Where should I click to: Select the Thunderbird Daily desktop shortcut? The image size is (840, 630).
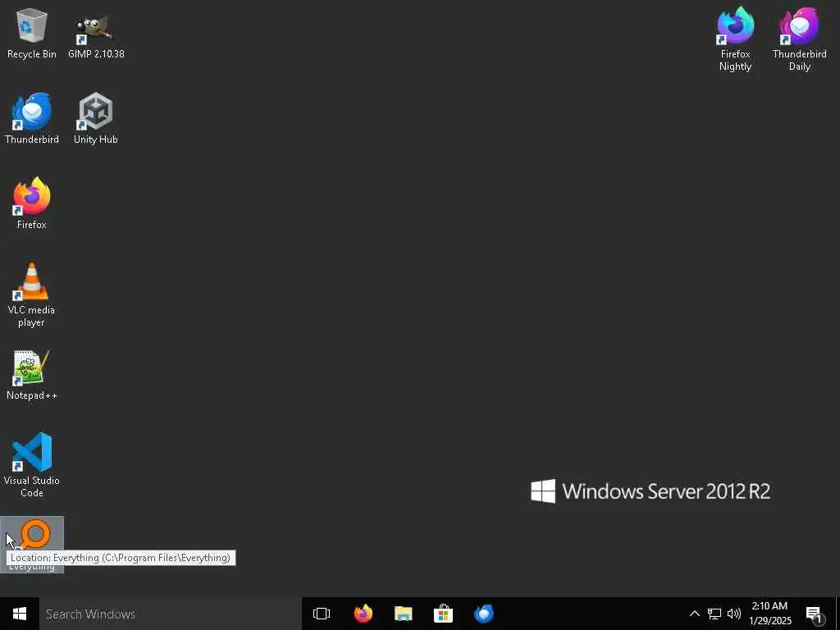coord(799,39)
